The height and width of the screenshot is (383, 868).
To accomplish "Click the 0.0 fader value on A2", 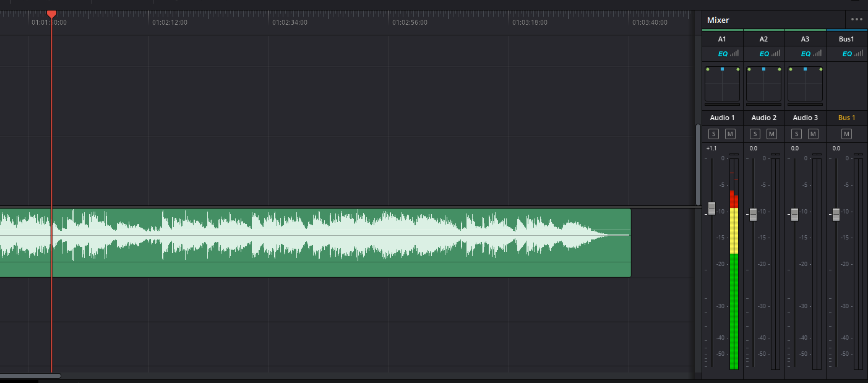I will tap(753, 148).
